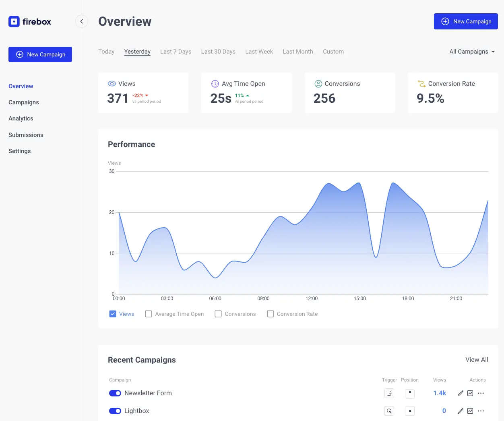Image resolution: width=504 pixels, height=421 pixels.
Task: Click the Lightbox views value 0
Action: pos(444,411)
